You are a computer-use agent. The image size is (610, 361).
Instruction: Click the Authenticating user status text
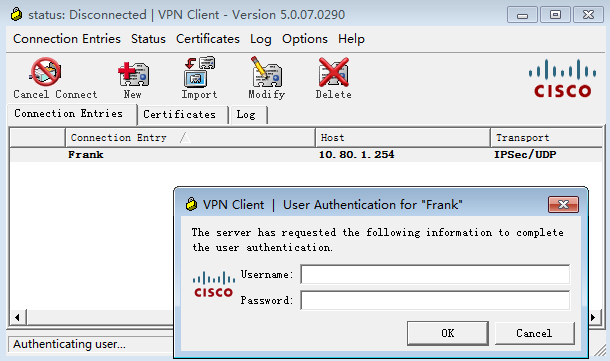(69, 344)
